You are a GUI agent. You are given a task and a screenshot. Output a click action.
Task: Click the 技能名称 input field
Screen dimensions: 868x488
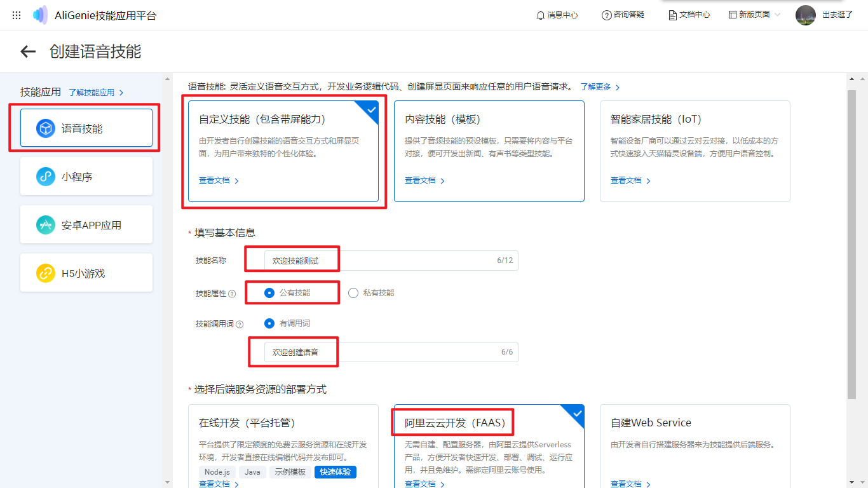point(391,261)
